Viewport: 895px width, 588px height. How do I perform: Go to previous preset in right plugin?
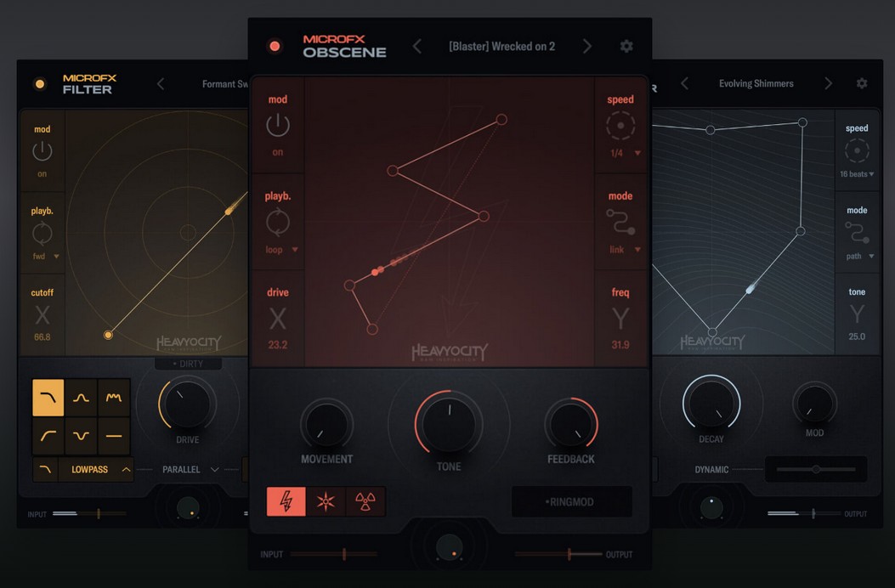(684, 83)
